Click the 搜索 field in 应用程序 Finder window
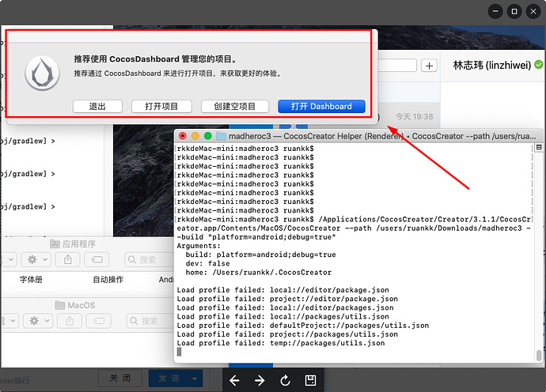Screen dimensions: 546x392 click(149, 259)
